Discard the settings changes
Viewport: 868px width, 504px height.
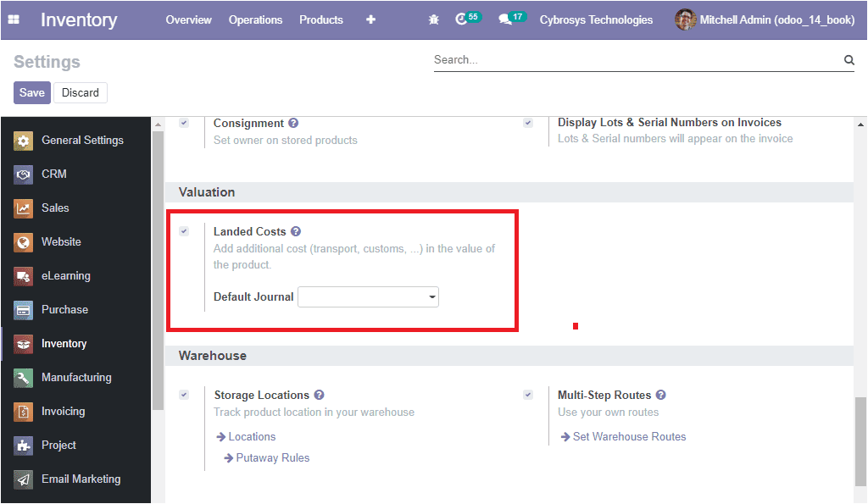[x=81, y=93]
